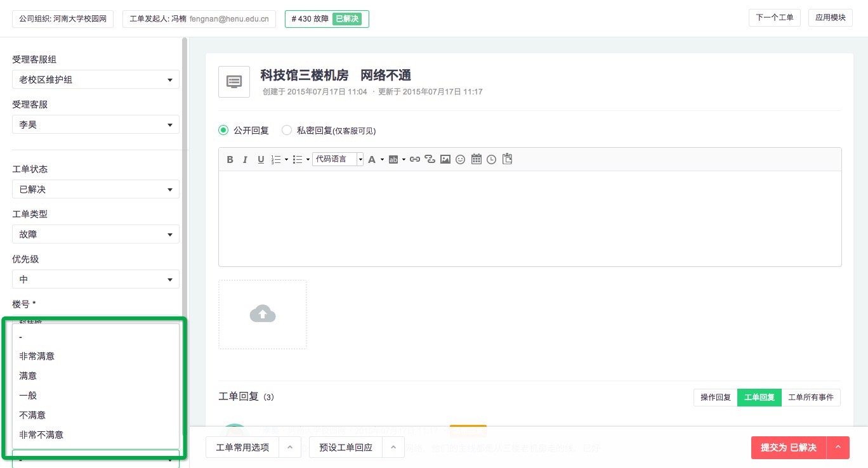Image resolution: width=868 pixels, height=468 pixels.
Task: Remove hyperlink with the unlink icon
Action: [430, 159]
